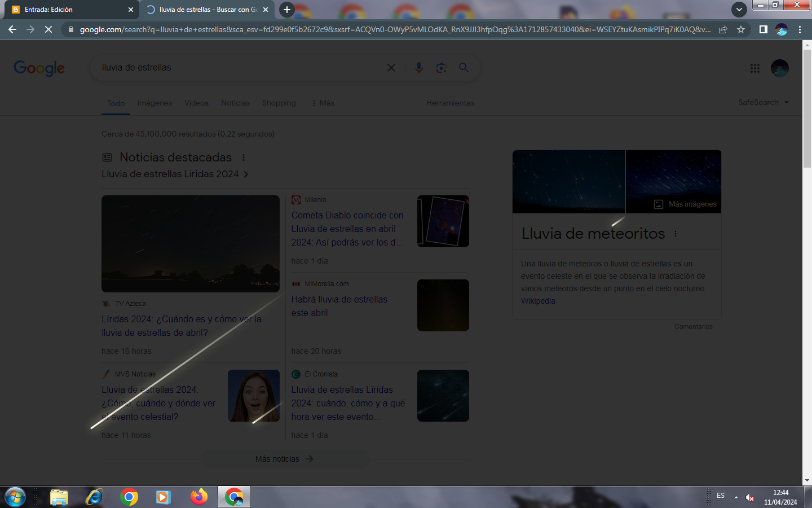This screenshot has width=812, height=508.
Task: Launch Firefox from the taskbar
Action: pos(198,497)
